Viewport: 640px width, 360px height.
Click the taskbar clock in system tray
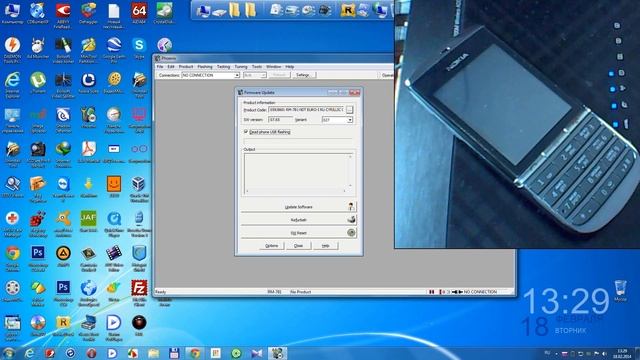[622, 353]
